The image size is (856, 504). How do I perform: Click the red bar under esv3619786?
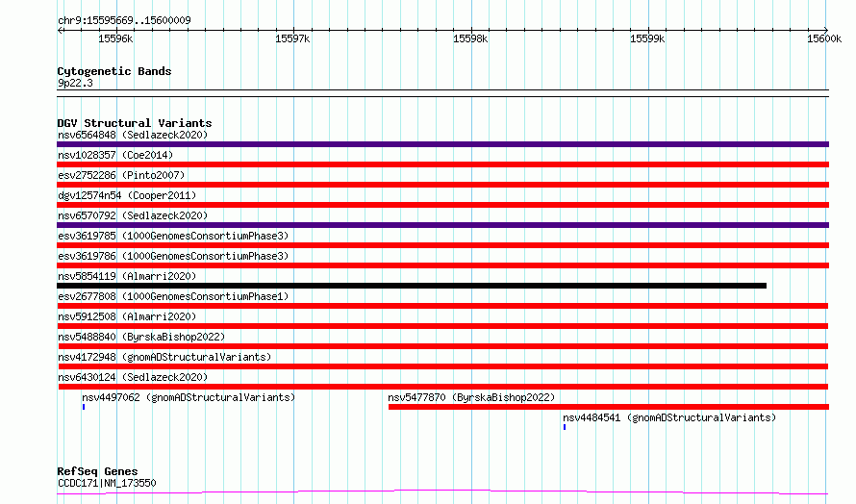[442, 265]
